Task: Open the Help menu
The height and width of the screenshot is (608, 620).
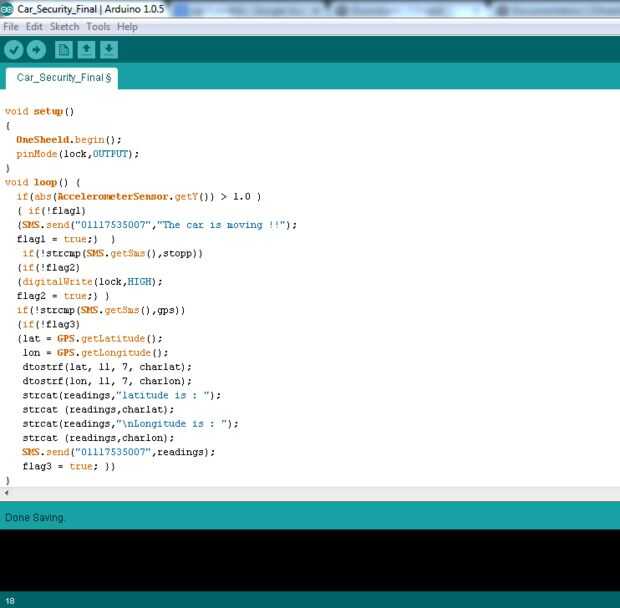Action: [127, 27]
